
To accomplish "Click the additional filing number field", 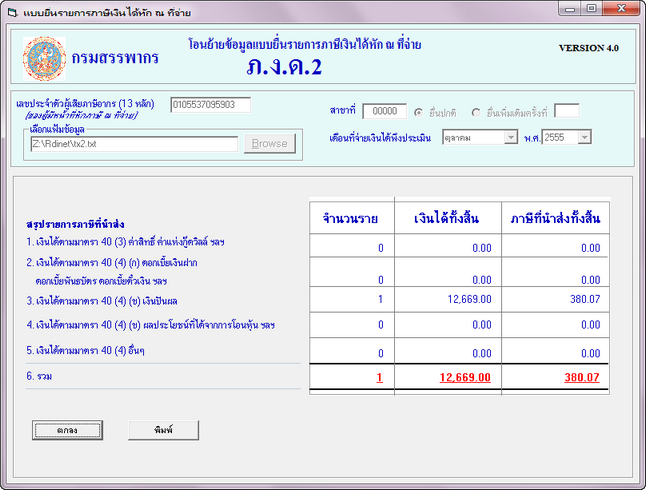I will point(567,111).
